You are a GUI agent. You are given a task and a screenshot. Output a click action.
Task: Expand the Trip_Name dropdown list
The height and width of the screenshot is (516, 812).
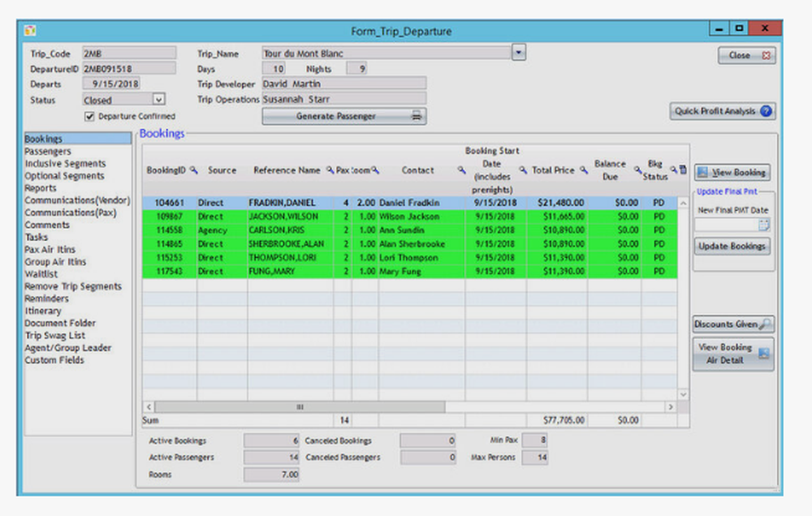[518, 52]
